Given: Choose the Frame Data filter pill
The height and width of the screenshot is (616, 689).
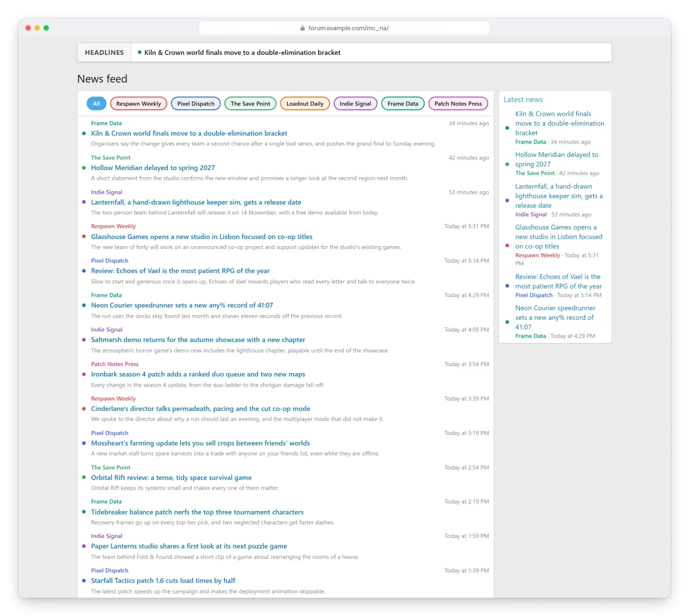Looking at the screenshot, I should tap(403, 103).
